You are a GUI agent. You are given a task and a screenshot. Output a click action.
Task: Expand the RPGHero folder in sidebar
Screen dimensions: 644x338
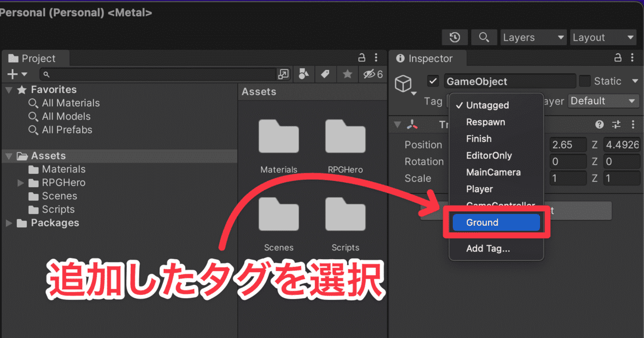coord(20,182)
